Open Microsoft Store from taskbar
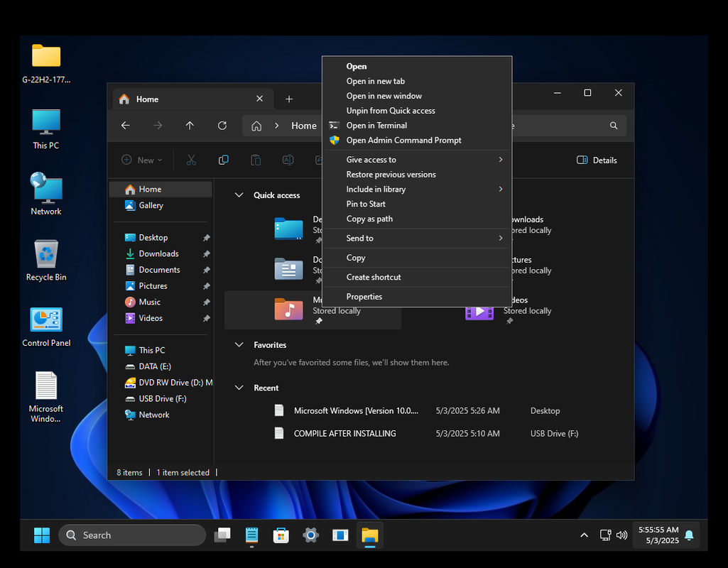The width and height of the screenshot is (728, 568). [x=281, y=535]
